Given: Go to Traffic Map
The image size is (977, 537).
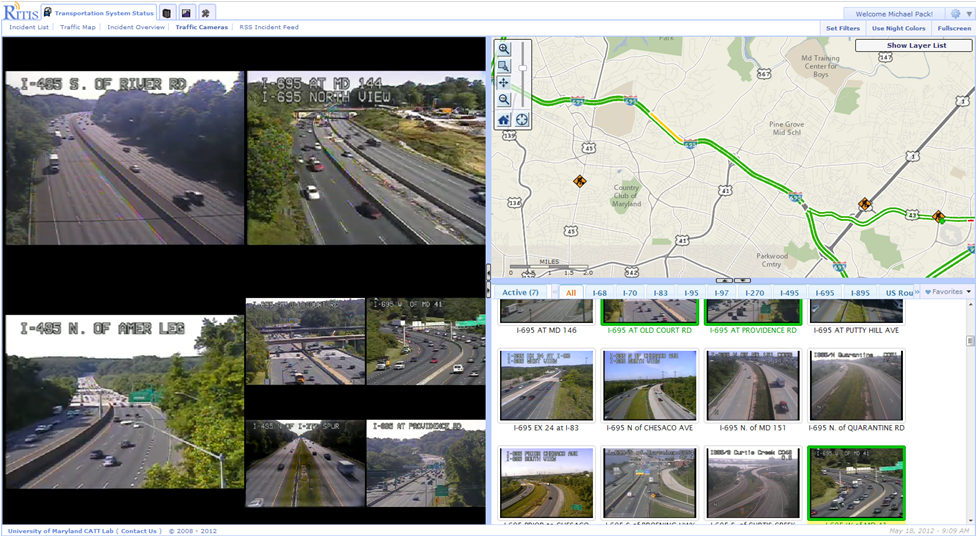Looking at the screenshot, I should pos(78,27).
